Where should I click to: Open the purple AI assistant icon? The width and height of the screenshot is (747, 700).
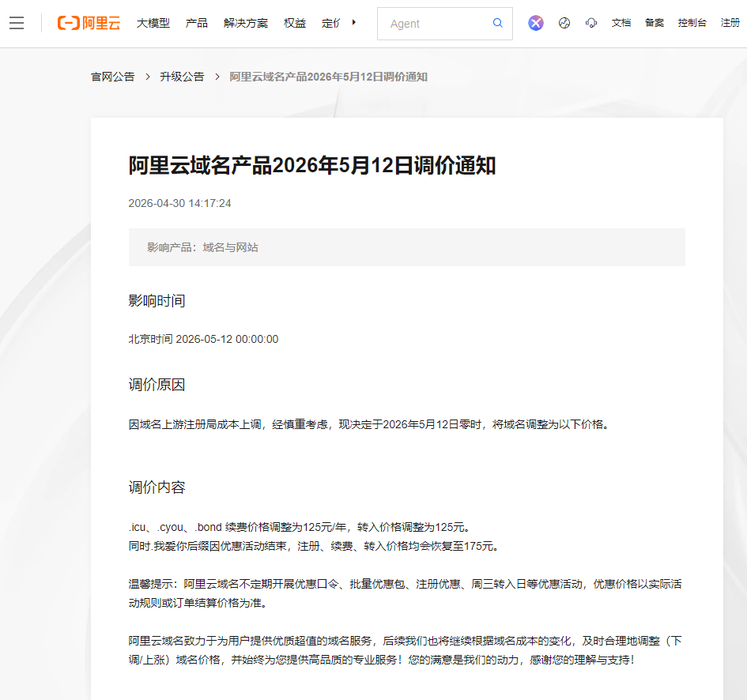coord(535,23)
